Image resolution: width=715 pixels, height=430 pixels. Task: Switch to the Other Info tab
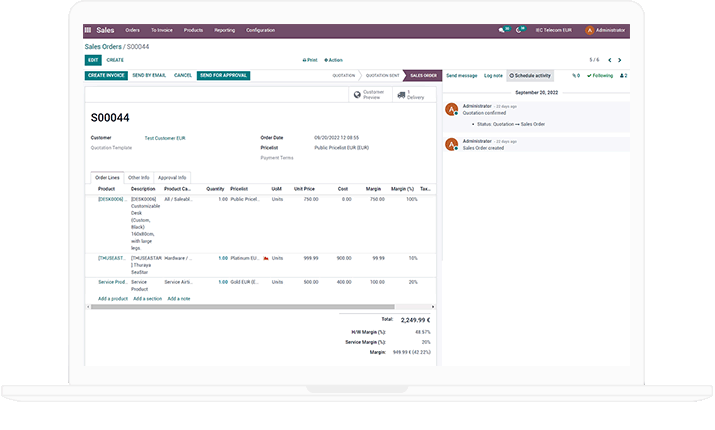click(x=138, y=177)
